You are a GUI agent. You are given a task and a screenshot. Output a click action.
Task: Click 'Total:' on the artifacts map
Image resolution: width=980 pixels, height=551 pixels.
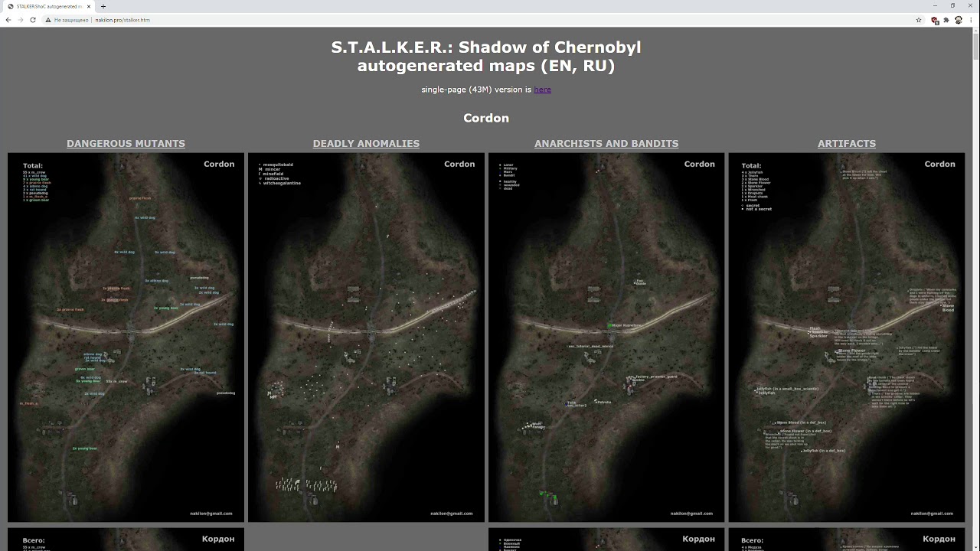click(752, 165)
